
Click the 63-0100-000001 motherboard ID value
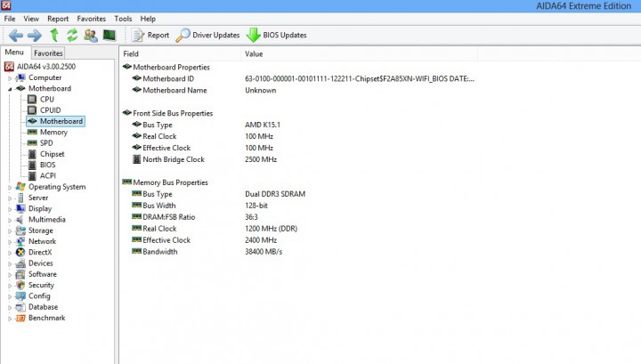coord(360,78)
